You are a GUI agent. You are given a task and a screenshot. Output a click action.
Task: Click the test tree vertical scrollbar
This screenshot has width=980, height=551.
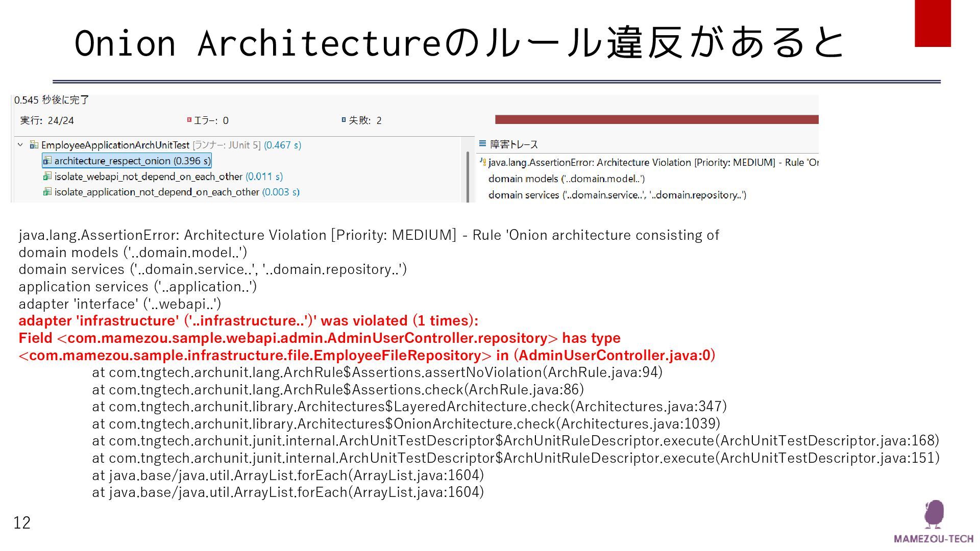point(468,176)
